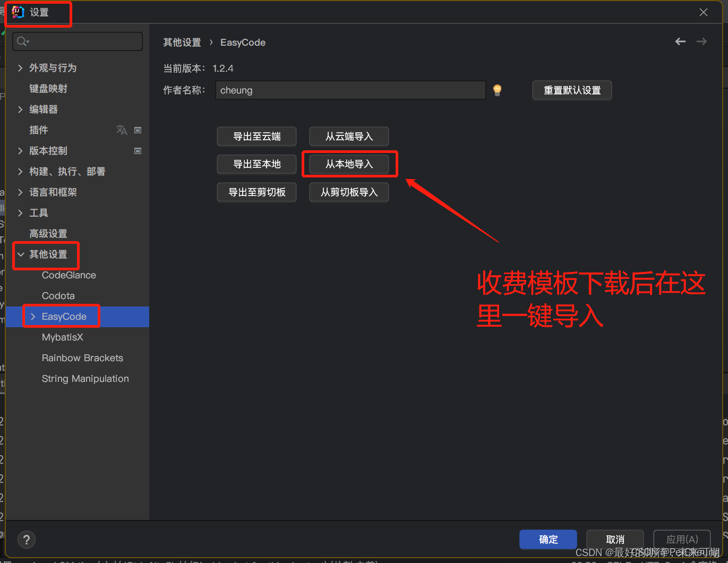The height and width of the screenshot is (563, 728).
Task: Click the translate icon next to 插件
Action: pyautogui.click(x=122, y=130)
